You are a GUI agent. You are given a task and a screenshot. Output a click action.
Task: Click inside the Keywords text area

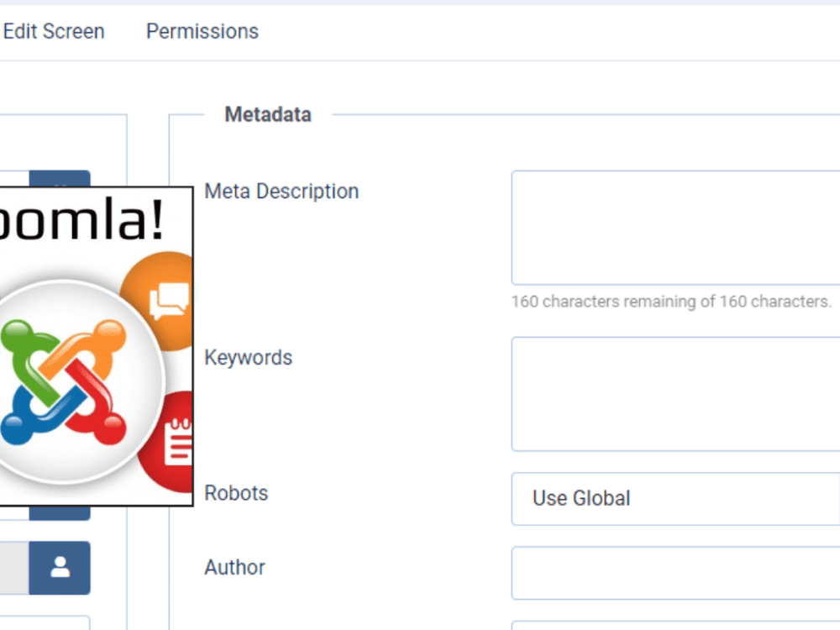(x=675, y=394)
